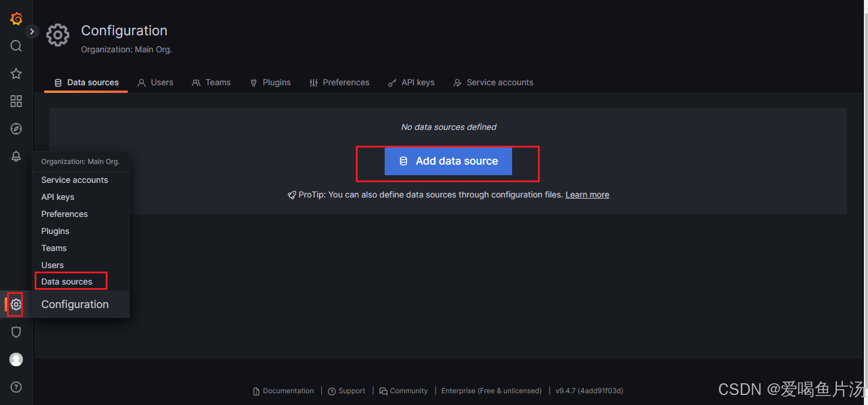This screenshot has height=405, width=868.
Task: Open the Community footer link
Action: click(x=403, y=391)
